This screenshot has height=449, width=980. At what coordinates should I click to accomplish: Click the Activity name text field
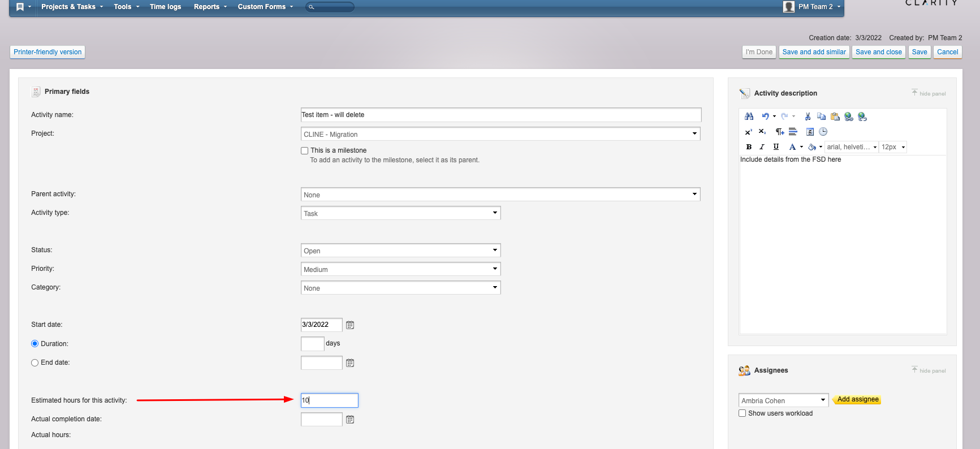coord(501,115)
